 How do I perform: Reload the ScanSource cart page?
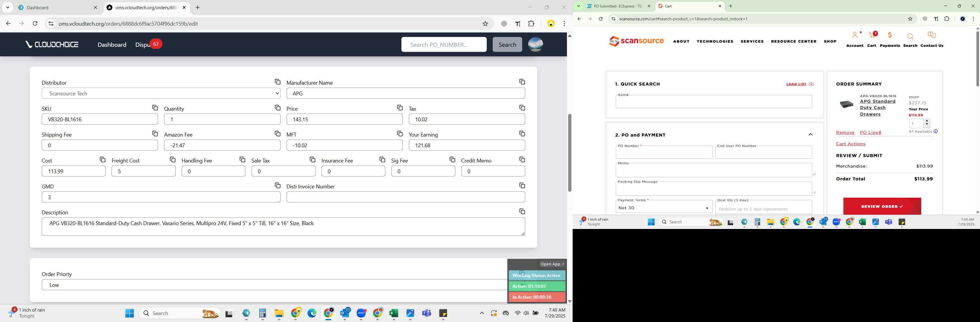(x=600, y=18)
